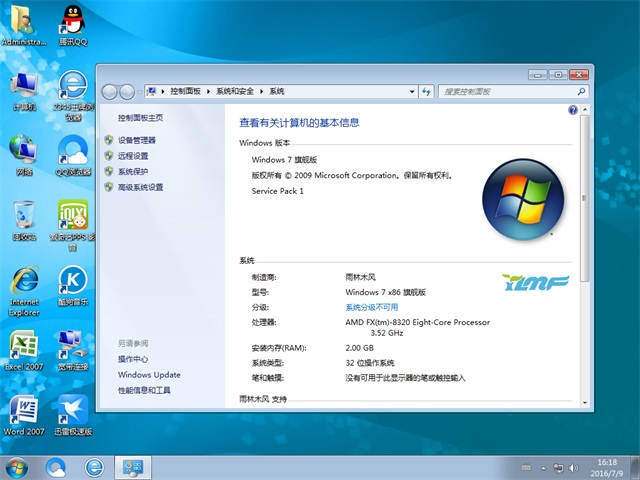640x480 pixels.
Task: Open the Administrator folder desktop icon
Action: pos(24,25)
